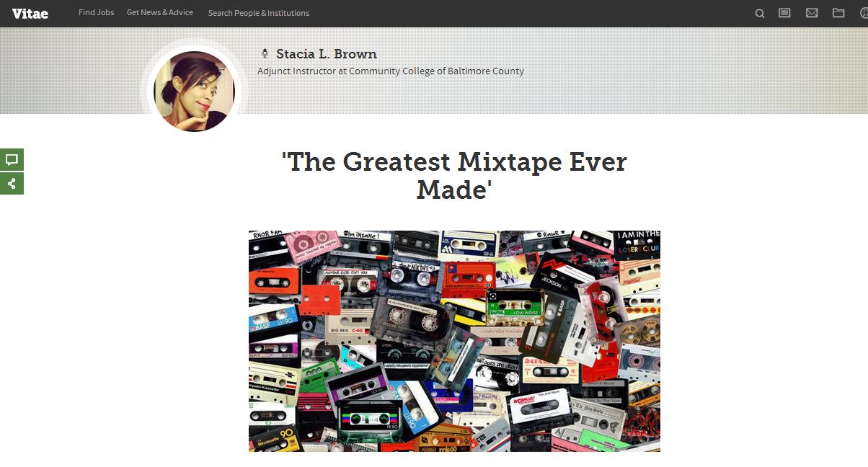Click the pen icon beside Stacia L. Brown
The height and width of the screenshot is (467, 868).
[265, 54]
